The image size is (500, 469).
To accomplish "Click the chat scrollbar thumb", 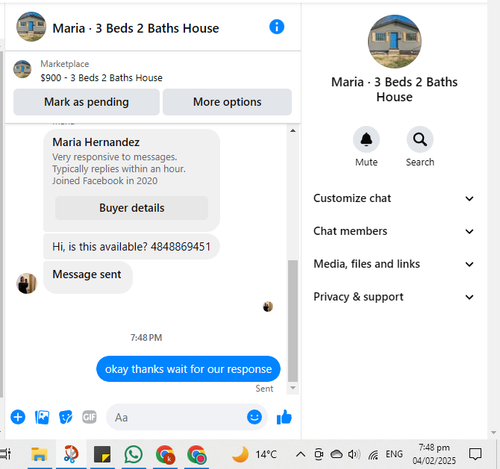I will [293, 321].
